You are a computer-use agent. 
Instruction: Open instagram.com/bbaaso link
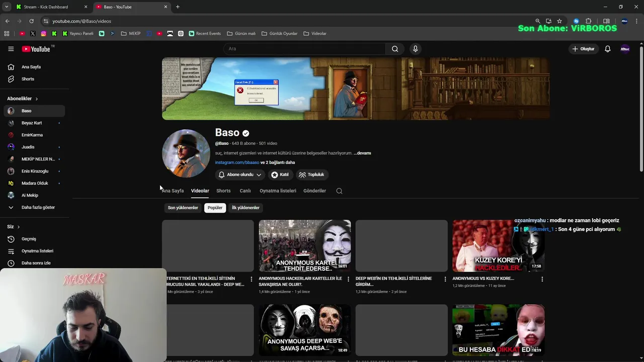[x=237, y=162]
